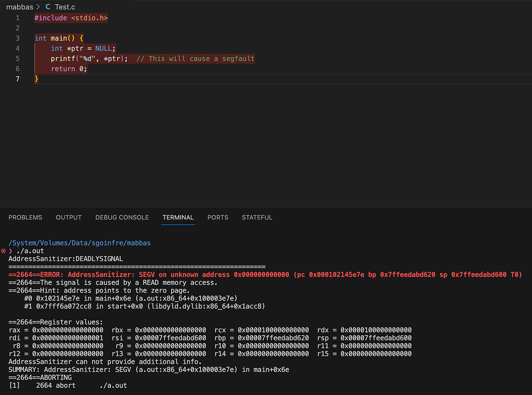Open the OUTPUT panel tab

[68, 217]
